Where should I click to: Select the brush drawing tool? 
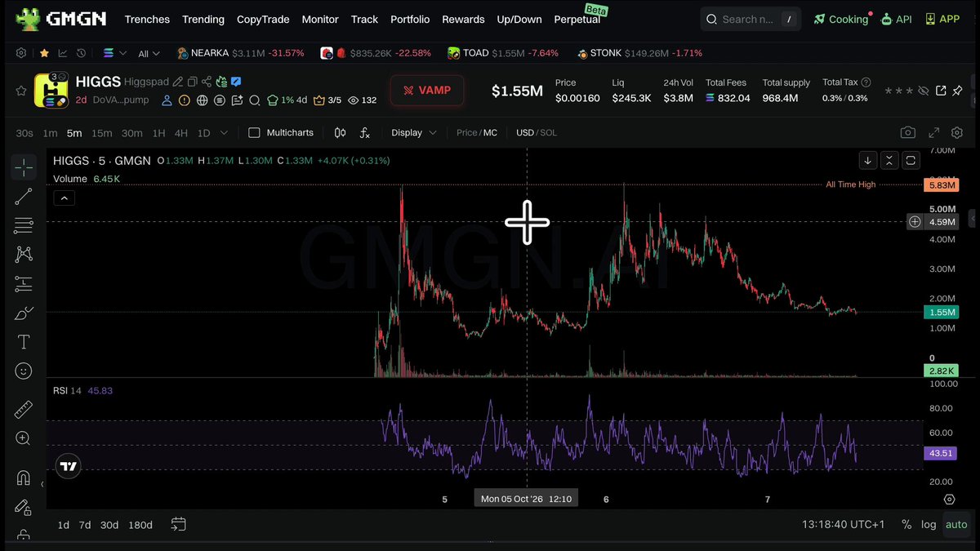point(24,313)
